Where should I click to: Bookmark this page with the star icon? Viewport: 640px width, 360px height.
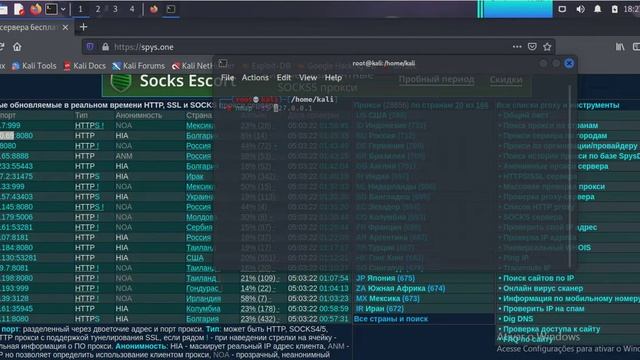coord(547,47)
